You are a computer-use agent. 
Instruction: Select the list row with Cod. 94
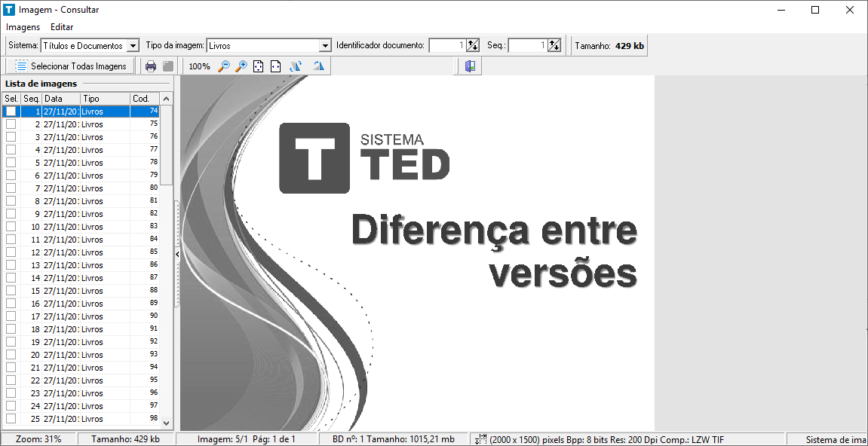[x=81, y=368]
